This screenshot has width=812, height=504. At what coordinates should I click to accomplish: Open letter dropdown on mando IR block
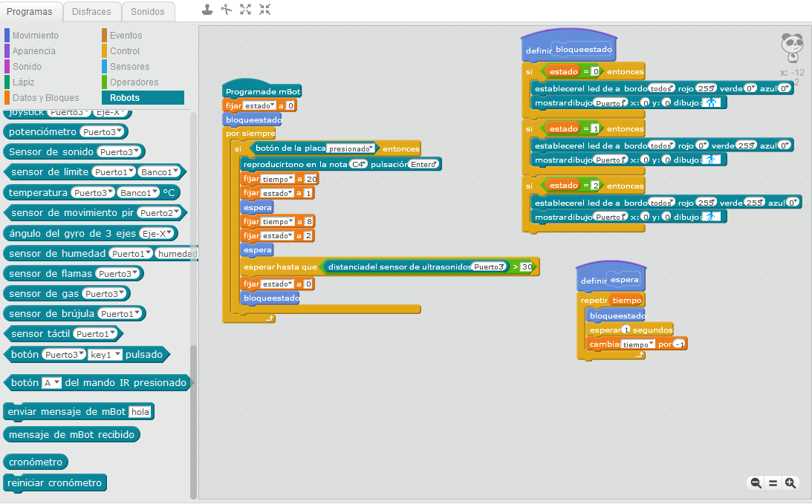pyautogui.click(x=52, y=383)
